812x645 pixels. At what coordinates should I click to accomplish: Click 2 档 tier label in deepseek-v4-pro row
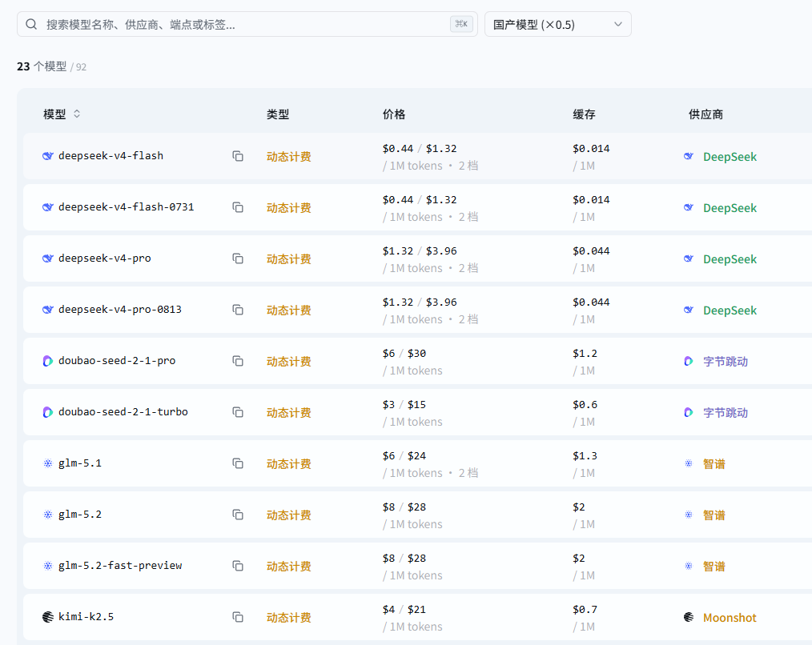[x=468, y=268]
